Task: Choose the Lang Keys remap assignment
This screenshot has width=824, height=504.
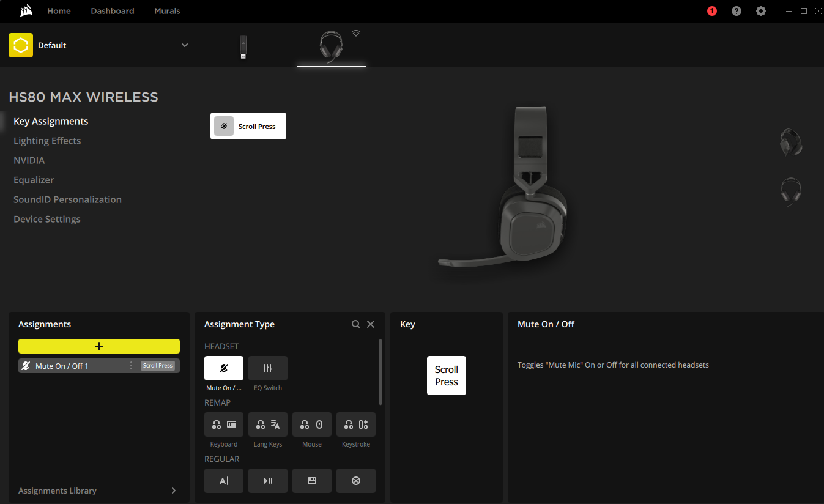Action: [268, 424]
